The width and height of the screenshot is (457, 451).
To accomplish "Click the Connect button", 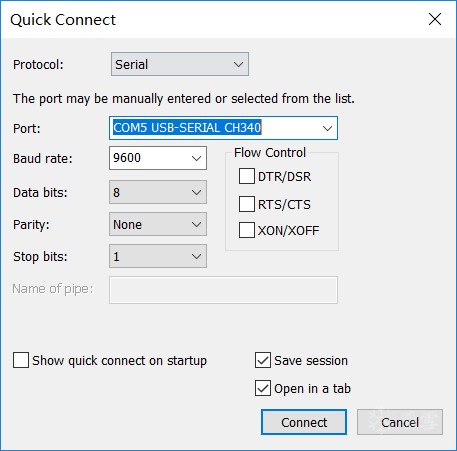I will [304, 422].
